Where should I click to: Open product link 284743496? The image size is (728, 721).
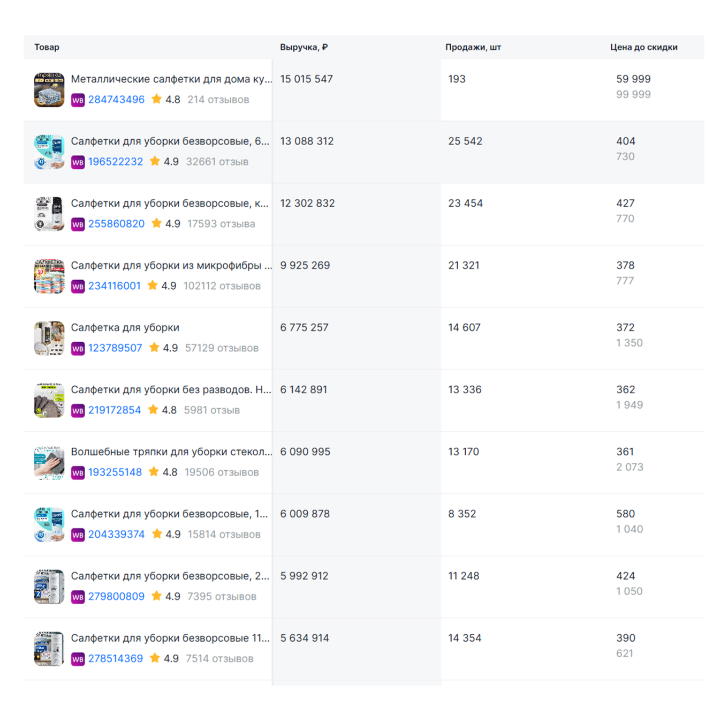pos(116,100)
